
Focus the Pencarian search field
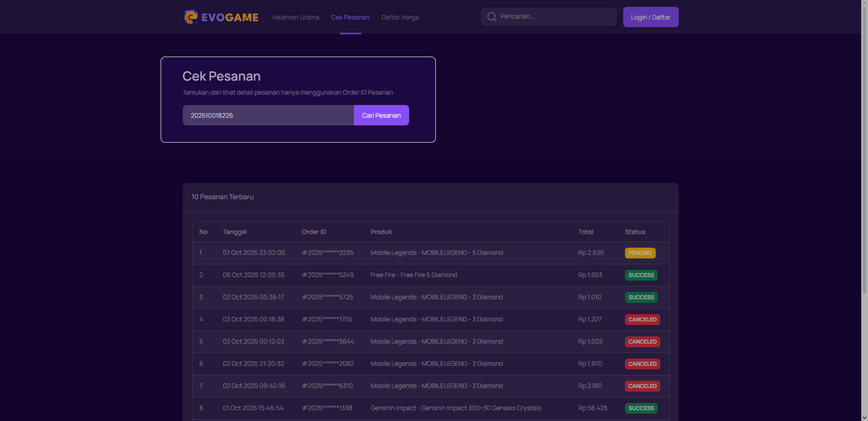[x=548, y=17]
